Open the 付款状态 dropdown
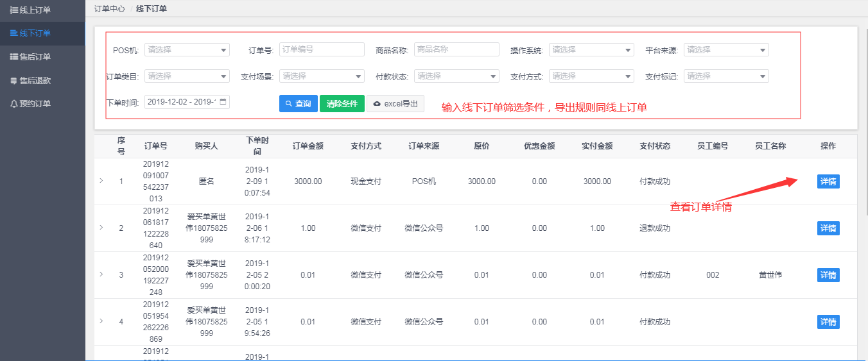Image resolution: width=868 pixels, height=361 pixels. click(456, 76)
